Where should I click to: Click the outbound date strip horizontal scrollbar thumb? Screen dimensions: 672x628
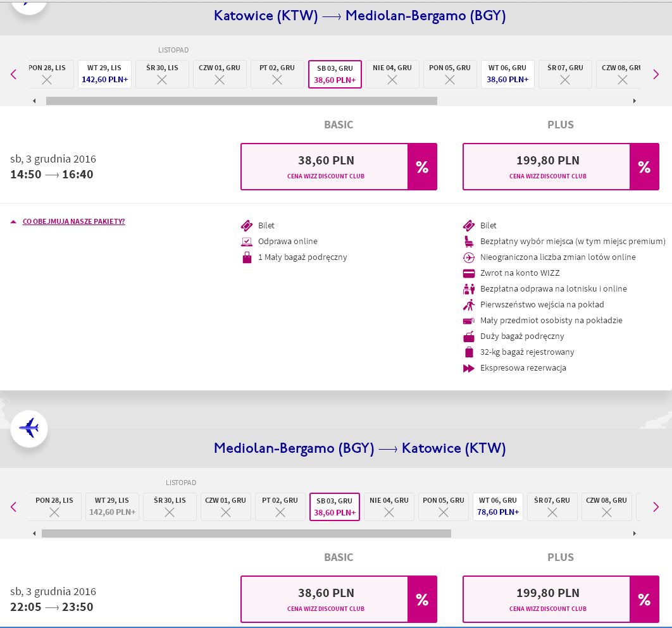[242, 101]
